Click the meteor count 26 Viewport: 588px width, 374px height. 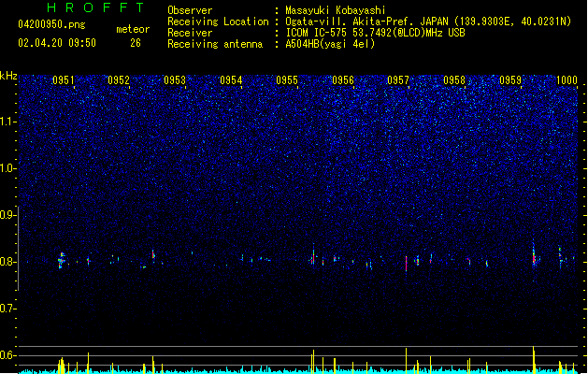(136, 43)
